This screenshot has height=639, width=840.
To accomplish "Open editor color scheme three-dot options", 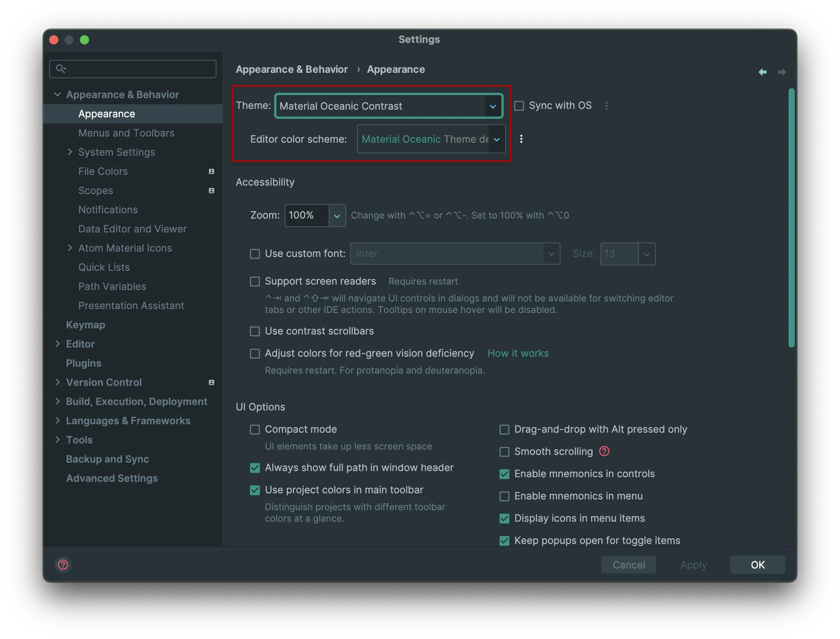I will [521, 139].
